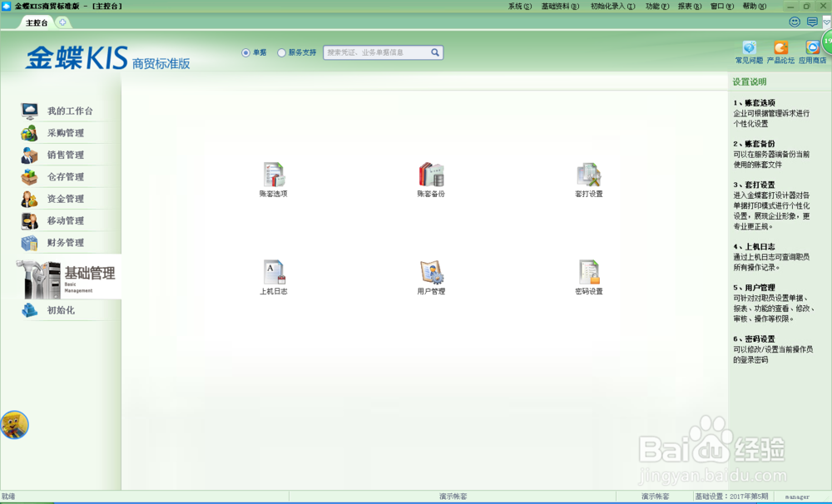Open the 功能 menu
This screenshot has width=832, height=504.
tap(657, 7)
